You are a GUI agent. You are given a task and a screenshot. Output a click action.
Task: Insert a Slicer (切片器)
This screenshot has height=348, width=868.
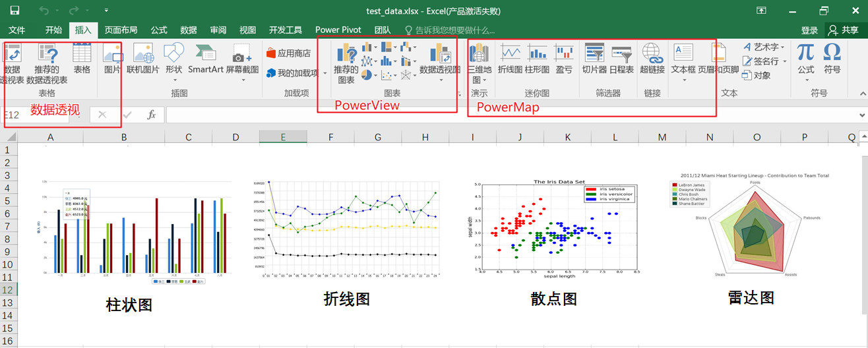594,59
